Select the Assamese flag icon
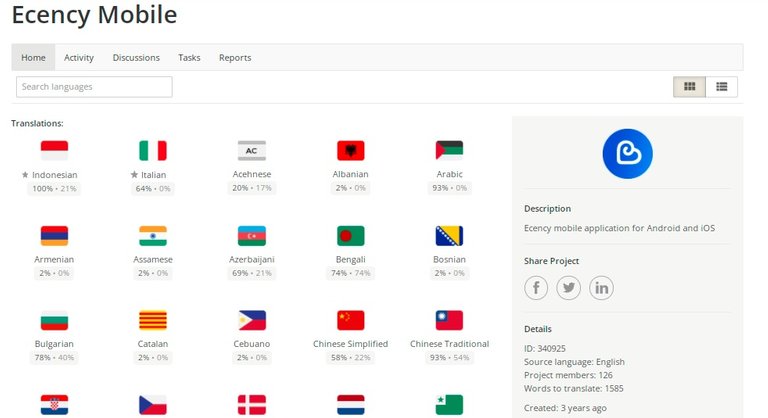This screenshot has width=768, height=418. point(153,236)
